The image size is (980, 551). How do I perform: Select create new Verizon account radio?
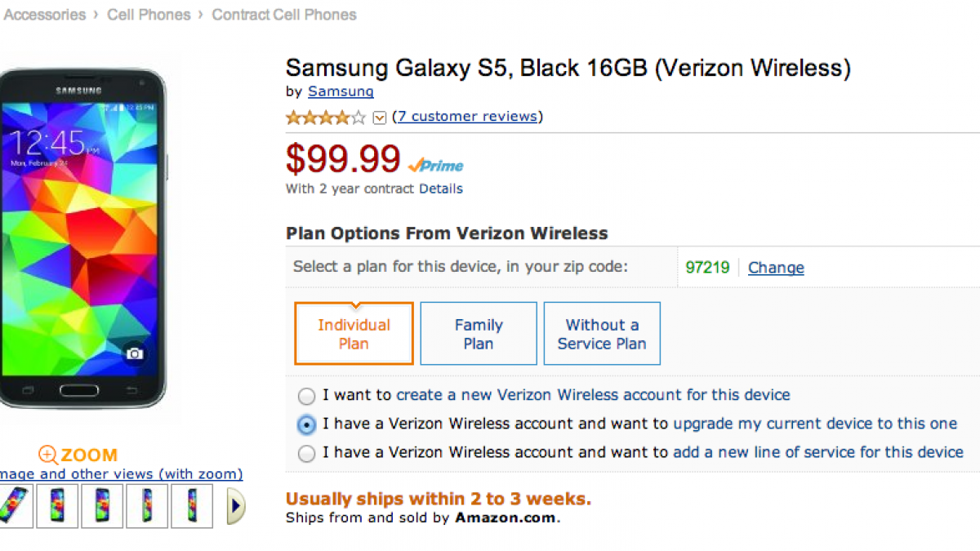pyautogui.click(x=306, y=397)
